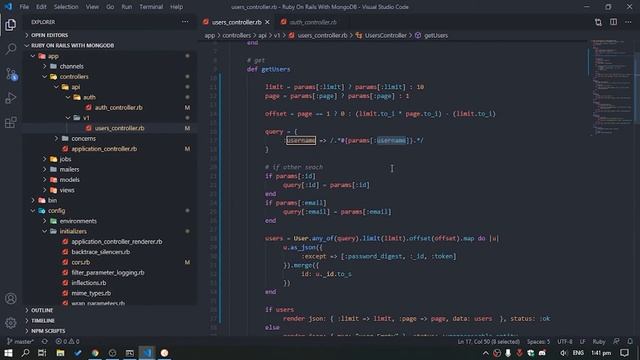Click the master branch indicator

(x=20, y=341)
